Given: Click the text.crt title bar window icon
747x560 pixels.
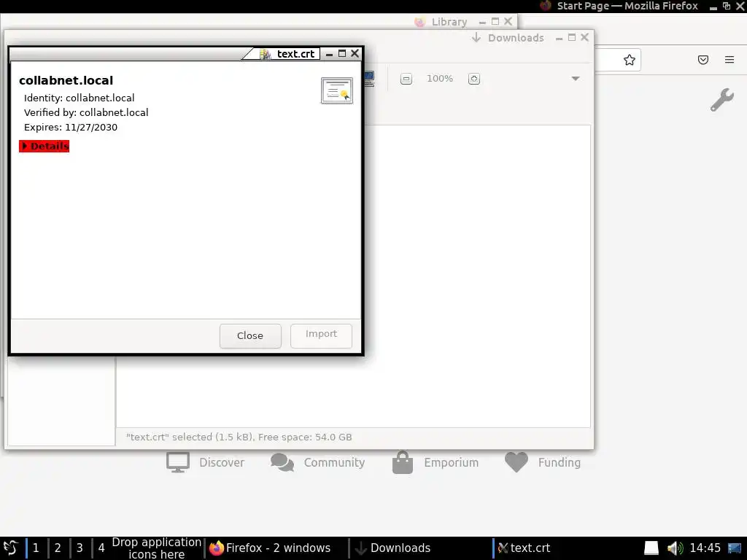Looking at the screenshot, I should click(266, 54).
